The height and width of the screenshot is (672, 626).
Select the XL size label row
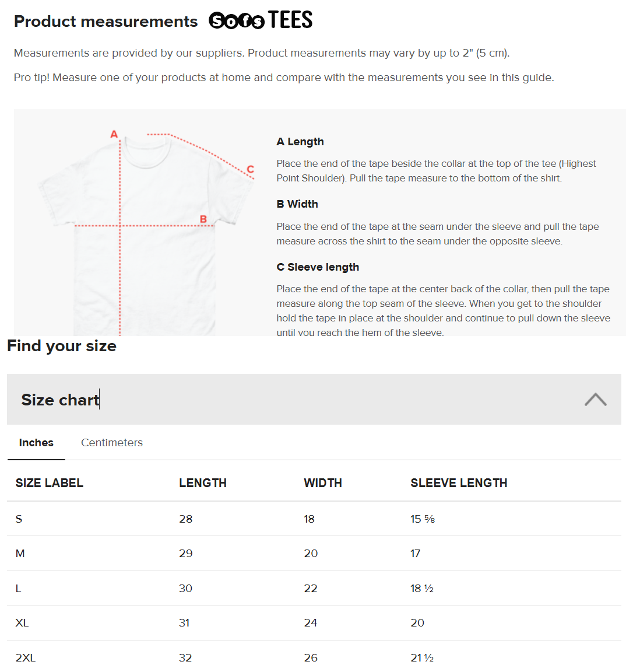(22, 623)
